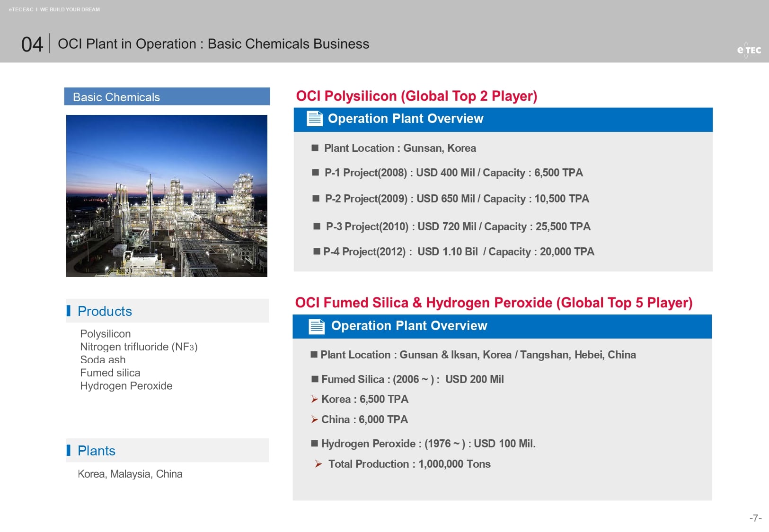Select the slide title OCI Plant in Operation
This screenshot has height=532, width=769.
point(213,44)
